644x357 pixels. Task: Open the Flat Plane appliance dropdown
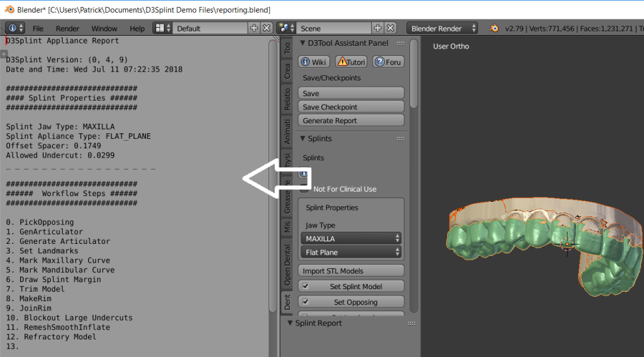pyautogui.click(x=351, y=252)
